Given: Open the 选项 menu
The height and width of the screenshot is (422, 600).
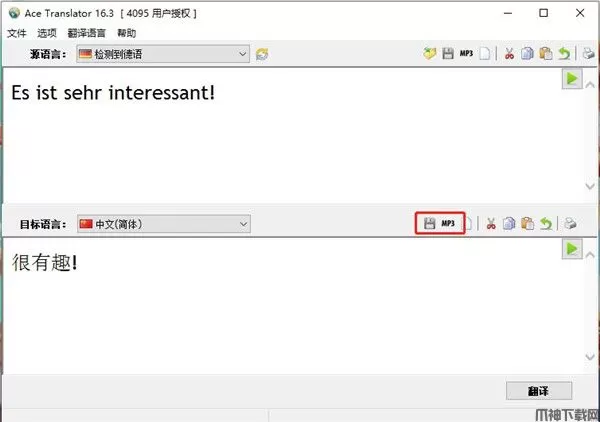Looking at the screenshot, I should point(47,33).
